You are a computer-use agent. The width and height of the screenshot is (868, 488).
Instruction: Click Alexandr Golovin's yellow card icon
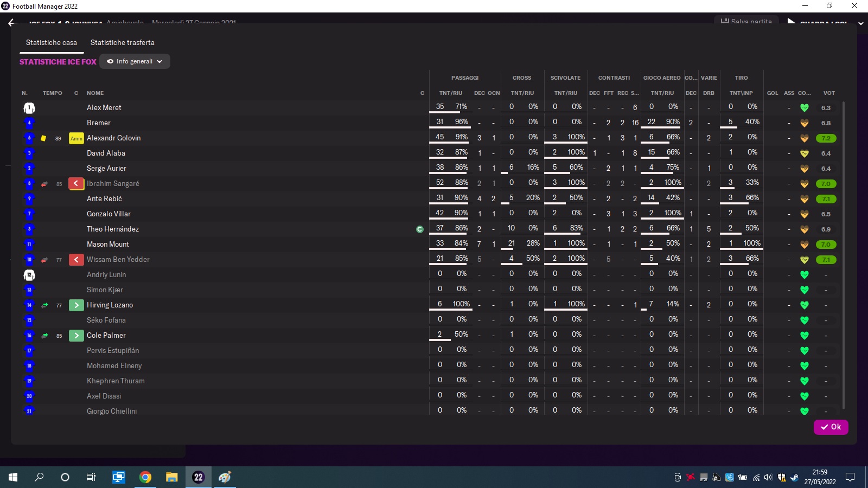[43, 138]
